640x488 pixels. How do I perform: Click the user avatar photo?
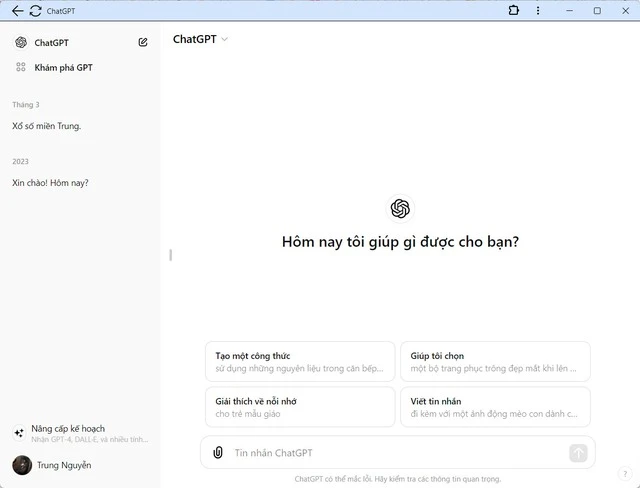coord(22,465)
